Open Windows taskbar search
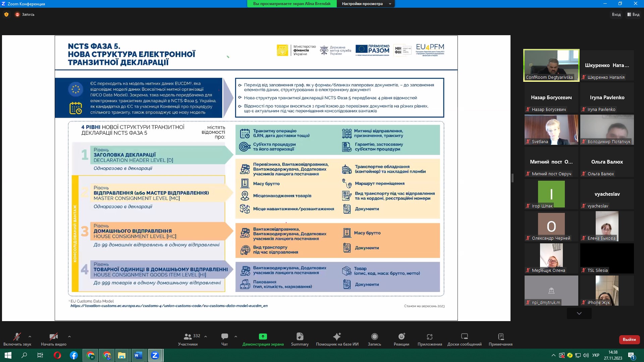The width and height of the screenshot is (644, 362). tap(24, 355)
